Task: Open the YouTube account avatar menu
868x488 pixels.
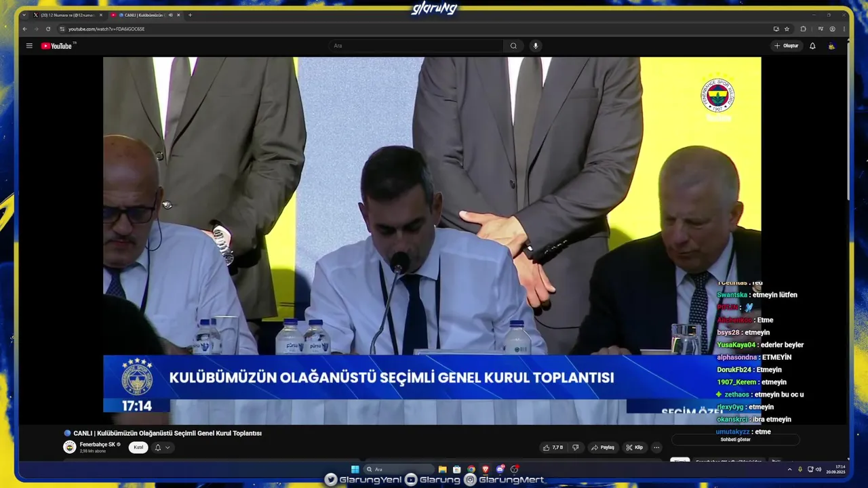Action: (832, 46)
